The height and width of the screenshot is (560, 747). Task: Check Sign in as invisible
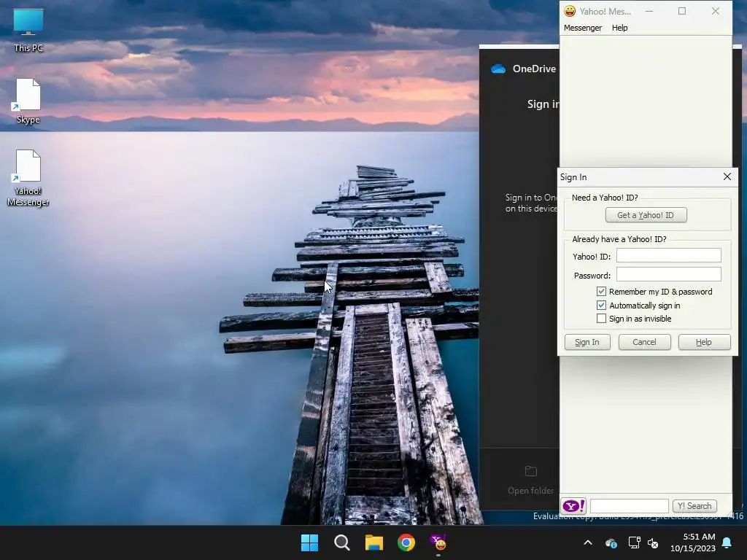tap(601, 319)
